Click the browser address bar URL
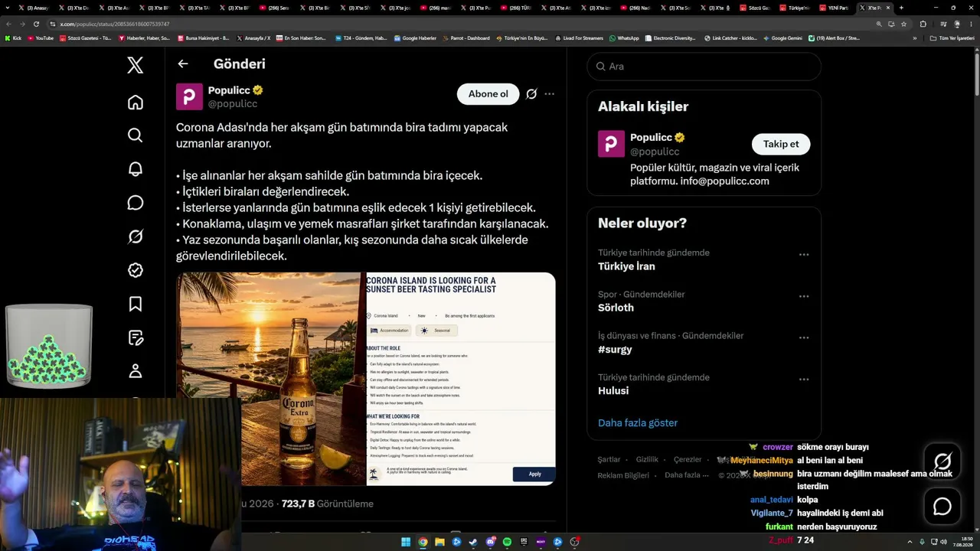The width and height of the screenshot is (980, 551). (x=115, y=24)
